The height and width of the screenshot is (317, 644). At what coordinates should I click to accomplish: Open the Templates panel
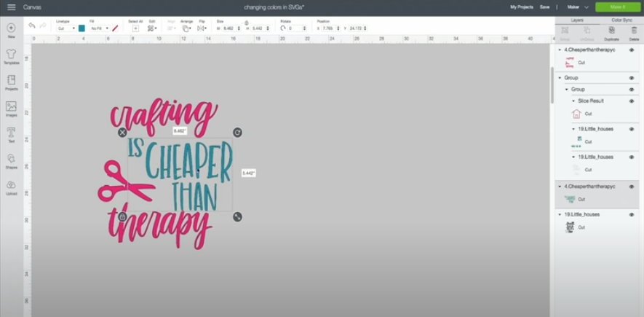[11, 57]
